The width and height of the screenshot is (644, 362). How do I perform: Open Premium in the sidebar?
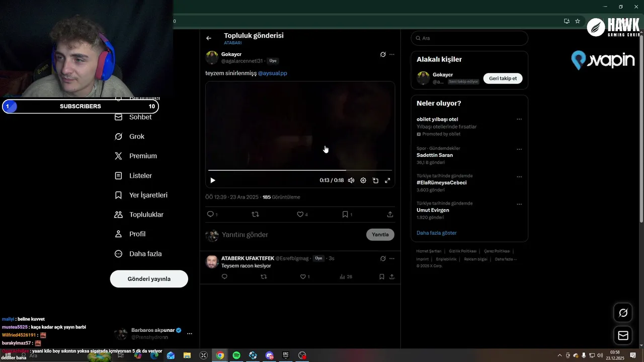coord(136,156)
